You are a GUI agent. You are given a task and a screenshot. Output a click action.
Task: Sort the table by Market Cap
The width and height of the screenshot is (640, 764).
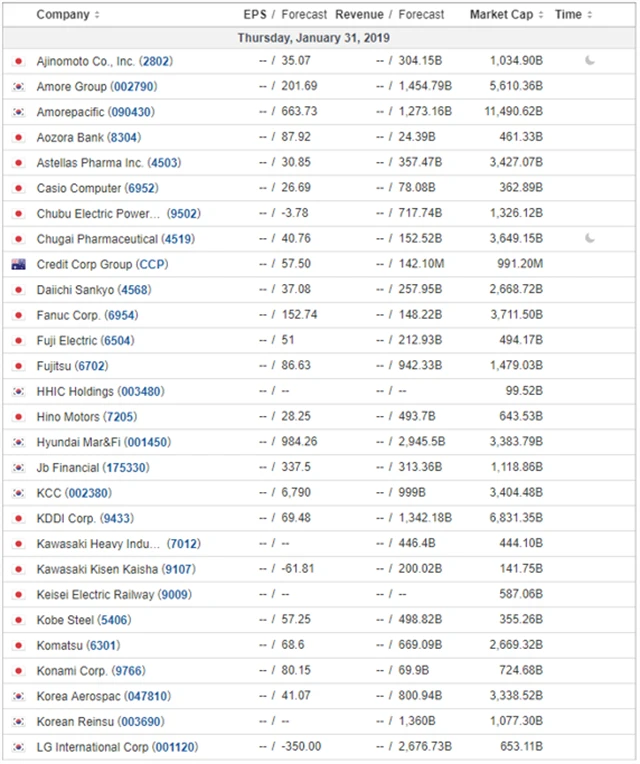click(506, 15)
